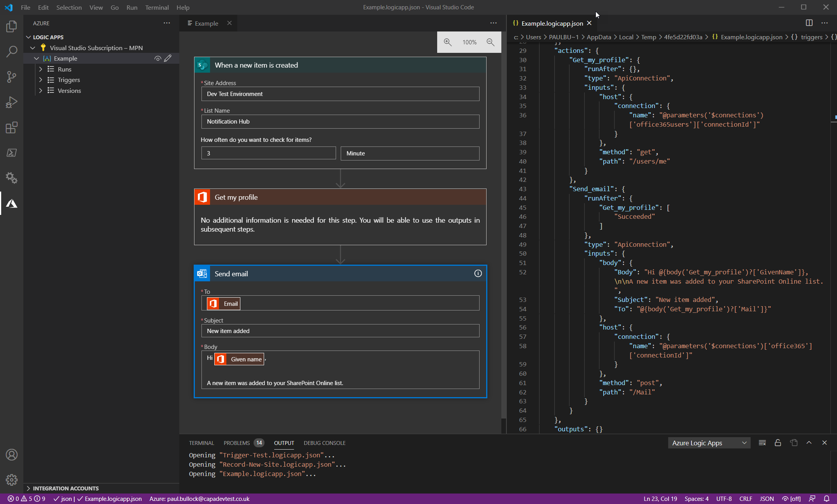
Task: Click the errors and warnings status indicator
Action: point(26,499)
